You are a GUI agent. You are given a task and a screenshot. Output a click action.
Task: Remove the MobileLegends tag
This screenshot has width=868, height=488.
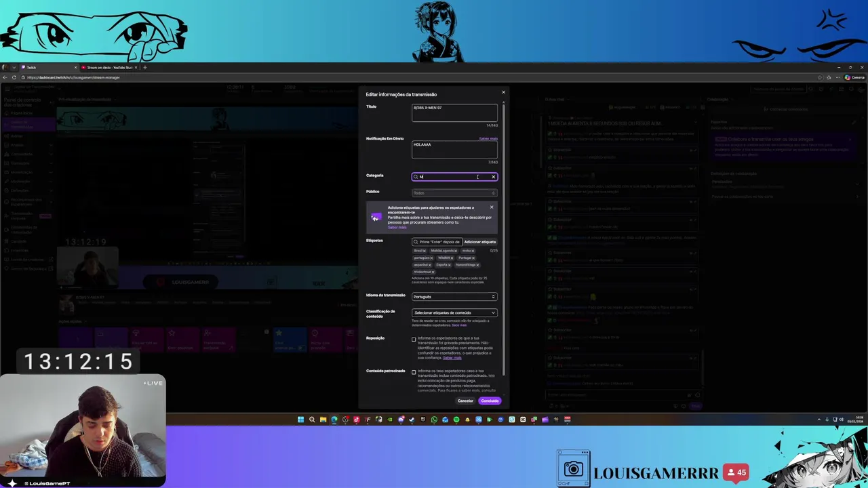[x=456, y=251]
